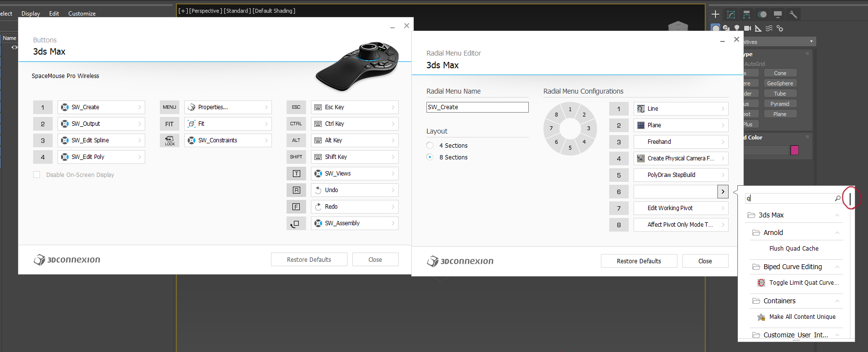Screen dimensions: 868x352
Task: Click the Name column header
Action: coord(9,38)
